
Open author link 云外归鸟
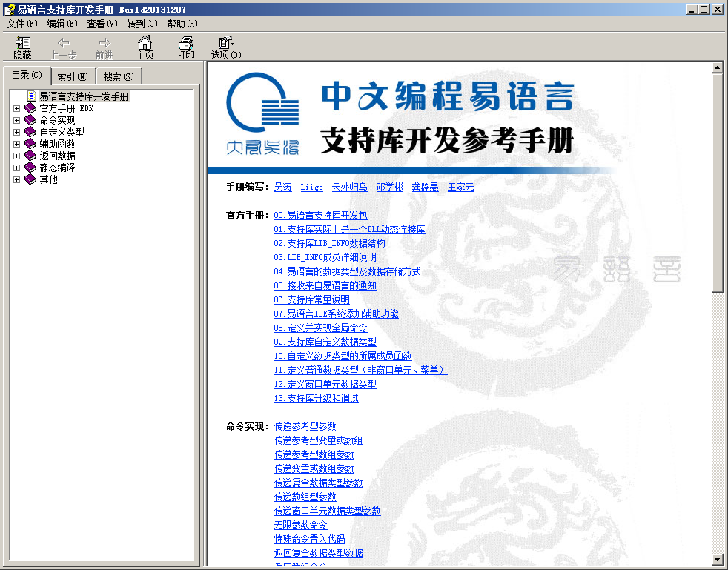point(350,187)
